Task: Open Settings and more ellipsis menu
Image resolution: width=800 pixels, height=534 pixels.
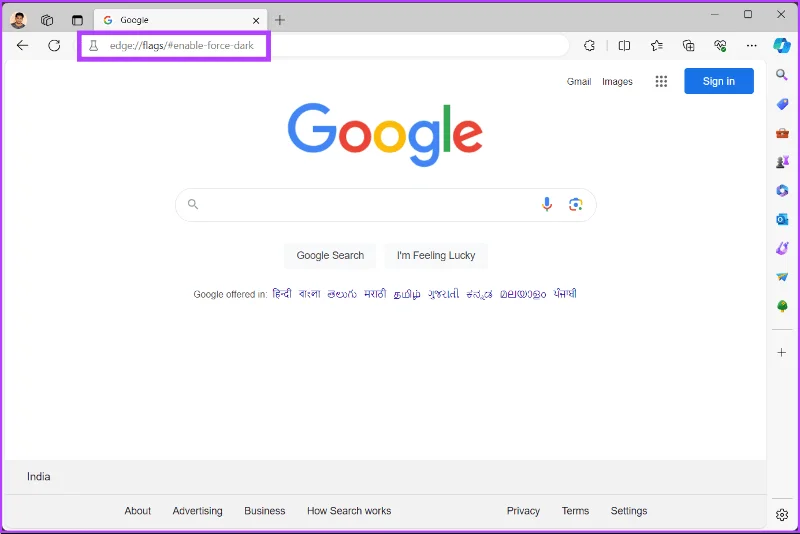Action: (x=752, y=46)
